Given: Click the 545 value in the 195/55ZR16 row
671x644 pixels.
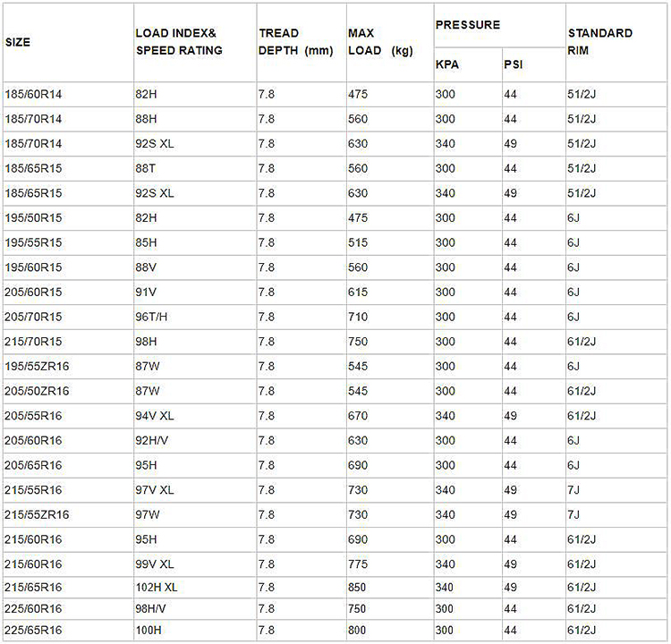Looking at the screenshot, I should pos(358,367).
